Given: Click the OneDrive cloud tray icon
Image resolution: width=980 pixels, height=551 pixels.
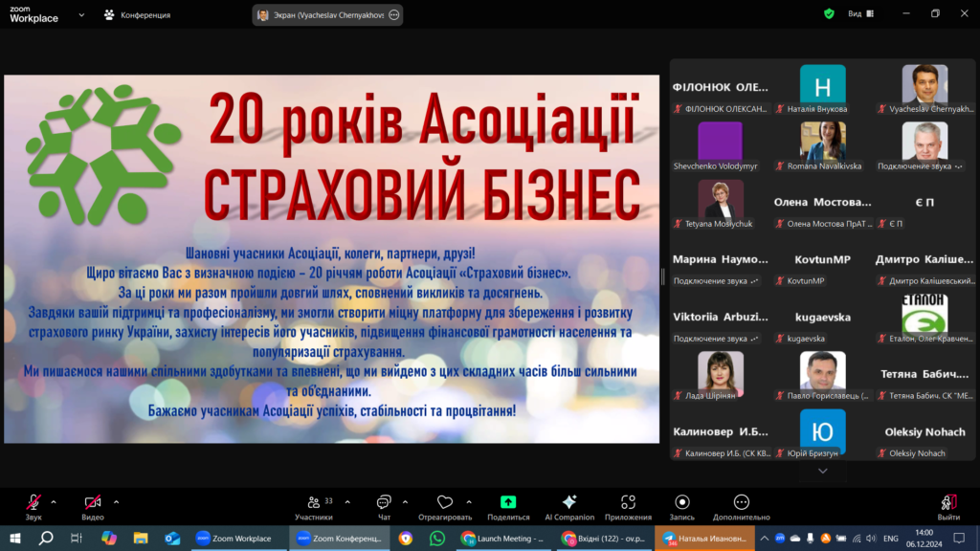Looking at the screenshot, I should 795,538.
